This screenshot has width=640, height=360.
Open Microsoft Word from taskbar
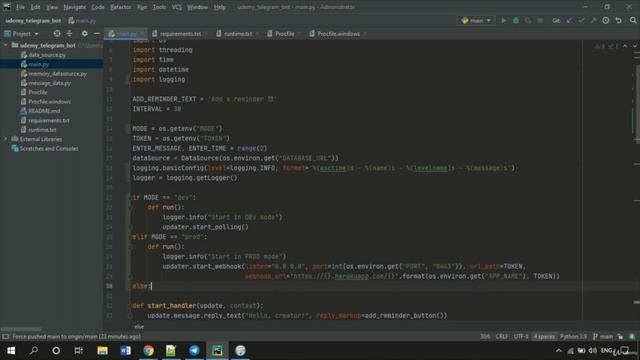tap(125, 351)
